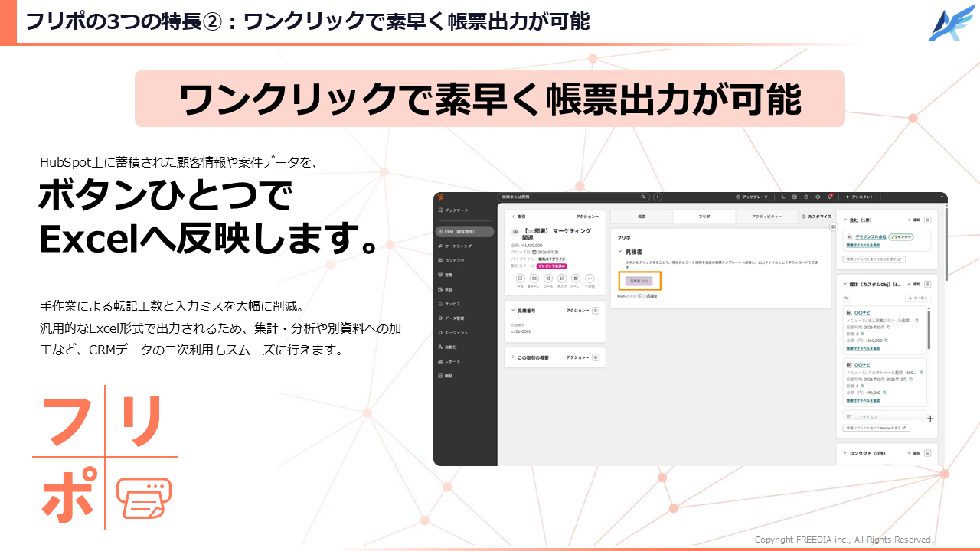Collapse the 見積書 section

[x=620, y=251]
